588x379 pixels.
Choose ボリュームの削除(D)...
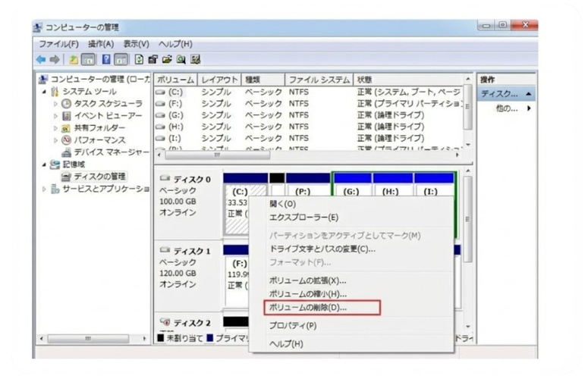tap(352, 308)
